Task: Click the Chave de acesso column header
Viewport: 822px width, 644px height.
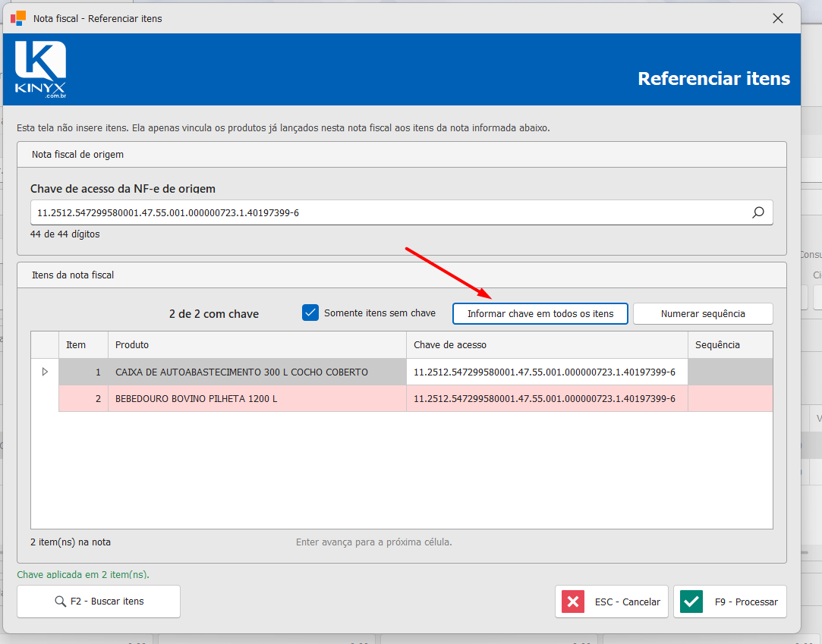Action: [x=547, y=345]
